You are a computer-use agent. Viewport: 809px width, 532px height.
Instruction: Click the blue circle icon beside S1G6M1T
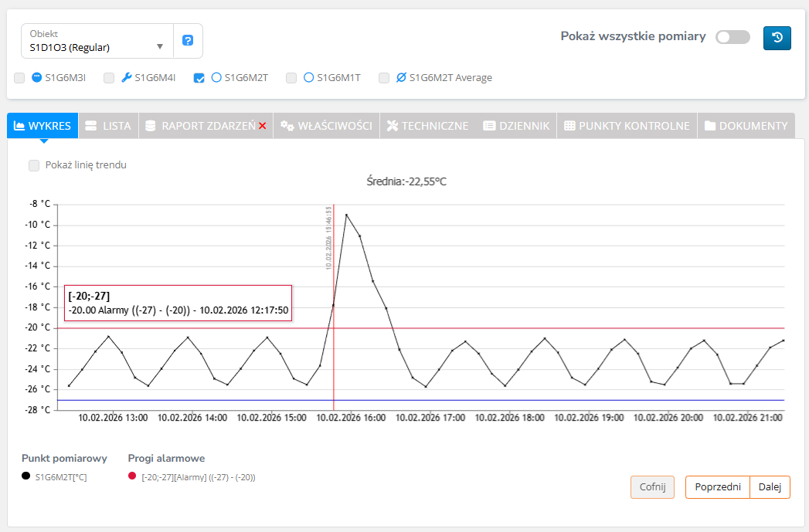(308, 77)
